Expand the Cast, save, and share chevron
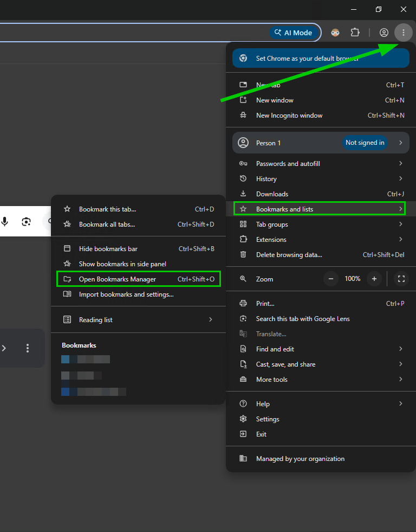The image size is (416, 532). coord(401,364)
